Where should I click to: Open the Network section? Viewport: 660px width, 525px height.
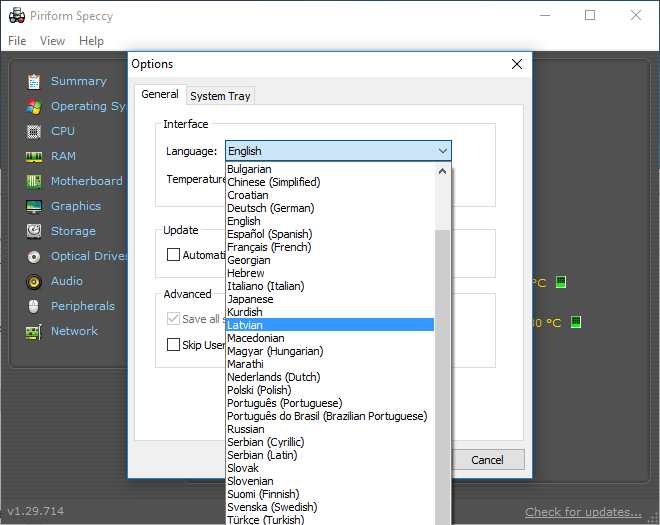point(75,331)
